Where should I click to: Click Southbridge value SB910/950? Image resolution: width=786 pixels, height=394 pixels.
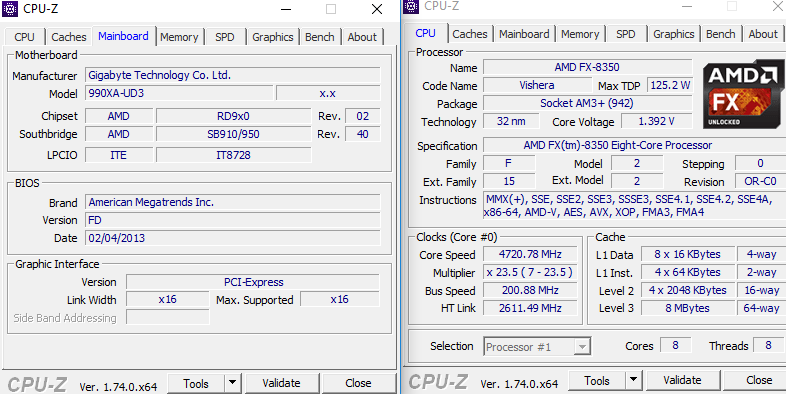[x=234, y=134]
